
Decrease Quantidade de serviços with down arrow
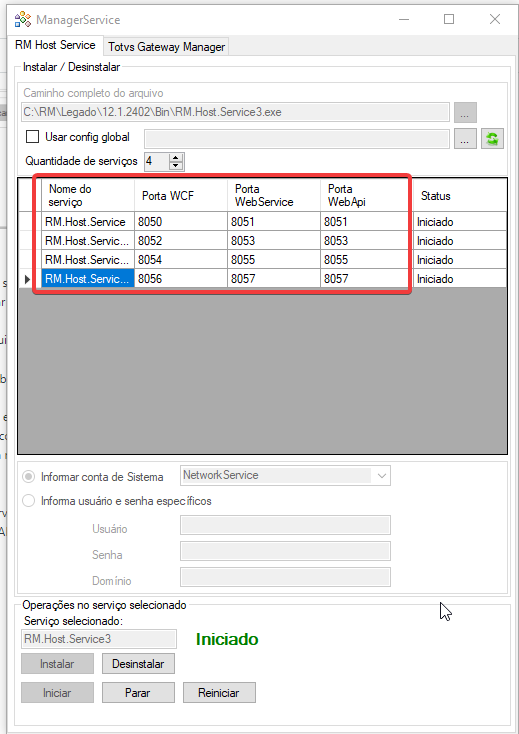[x=175, y=165]
